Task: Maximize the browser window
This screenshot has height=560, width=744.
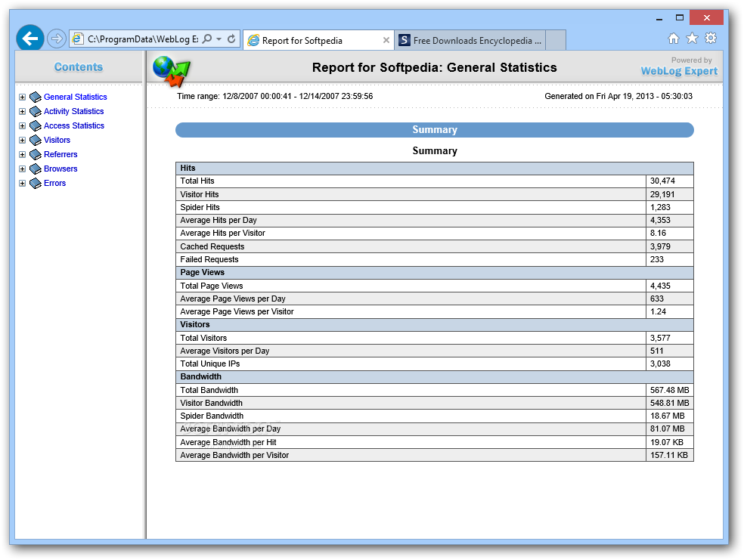Action: pyautogui.click(x=680, y=17)
